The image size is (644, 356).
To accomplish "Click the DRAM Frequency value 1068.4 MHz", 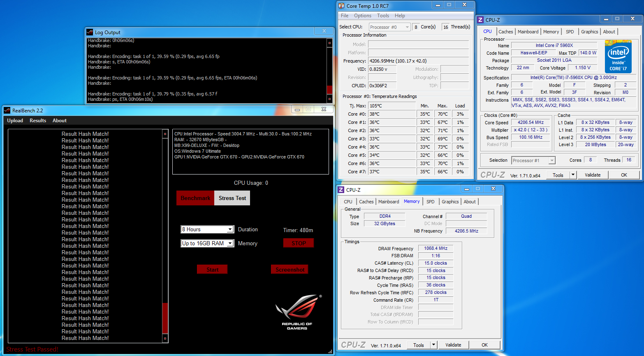I will tap(436, 248).
